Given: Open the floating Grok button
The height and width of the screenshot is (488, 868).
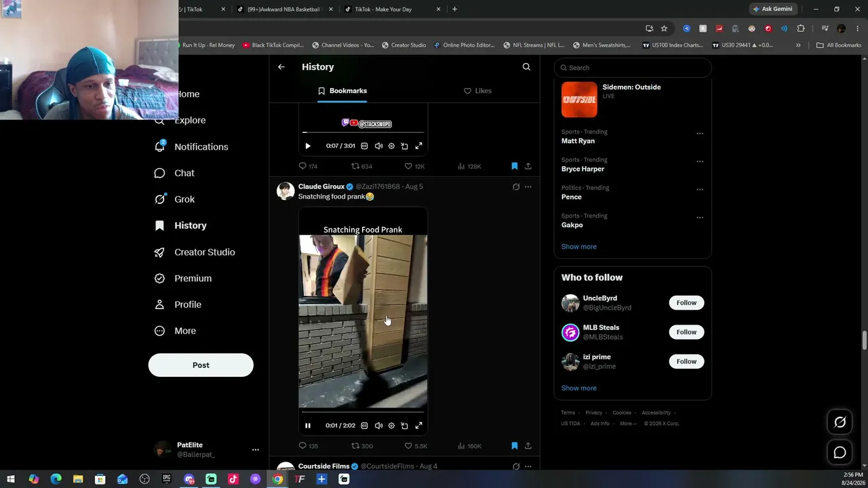Looking at the screenshot, I should coord(840,422).
